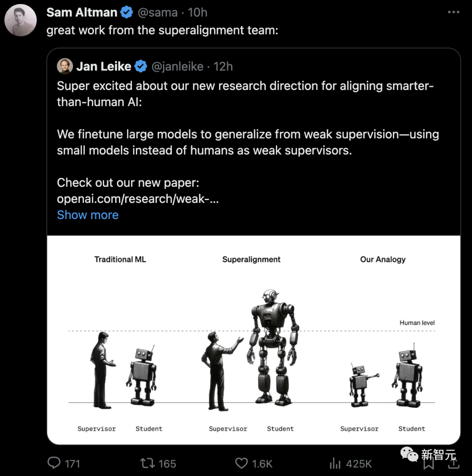This screenshot has height=476, width=472.
Task: Open the Jan Leike display name
Action: (x=104, y=66)
